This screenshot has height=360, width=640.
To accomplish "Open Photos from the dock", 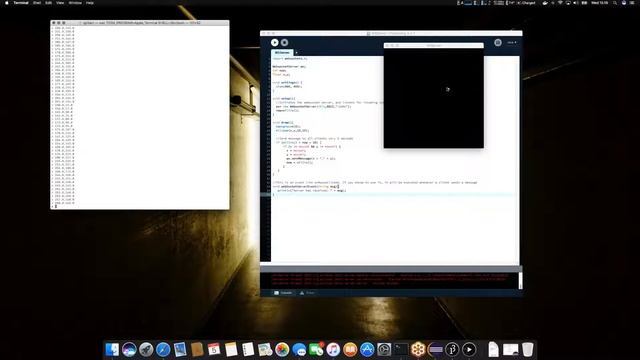I will [282, 349].
